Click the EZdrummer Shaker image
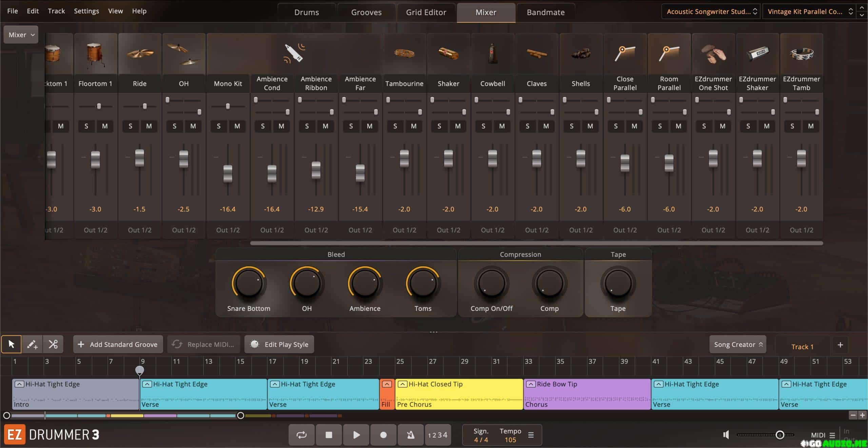 757,54
